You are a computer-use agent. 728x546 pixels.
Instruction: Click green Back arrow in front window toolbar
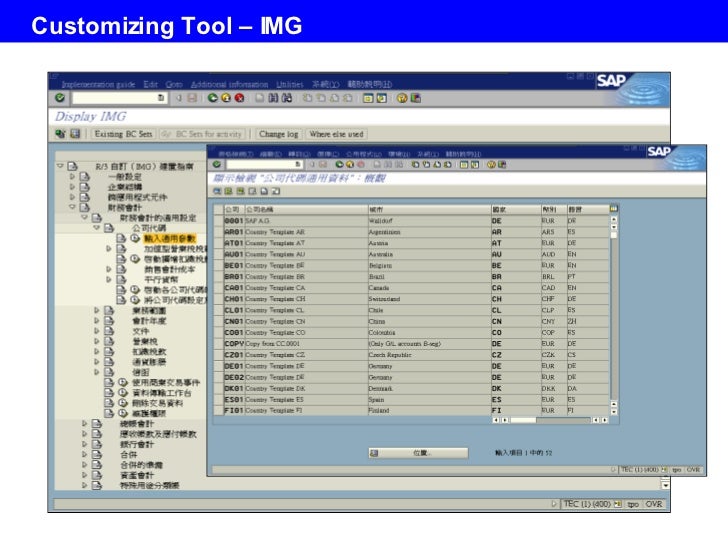[339, 164]
